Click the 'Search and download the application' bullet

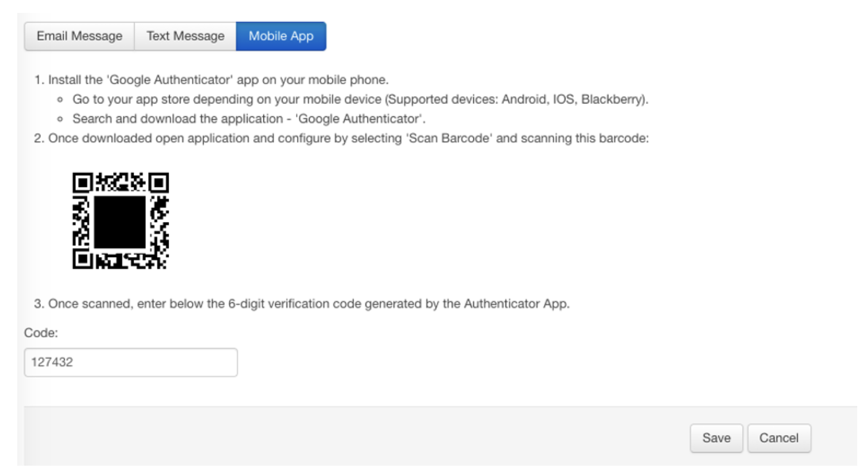coord(249,119)
